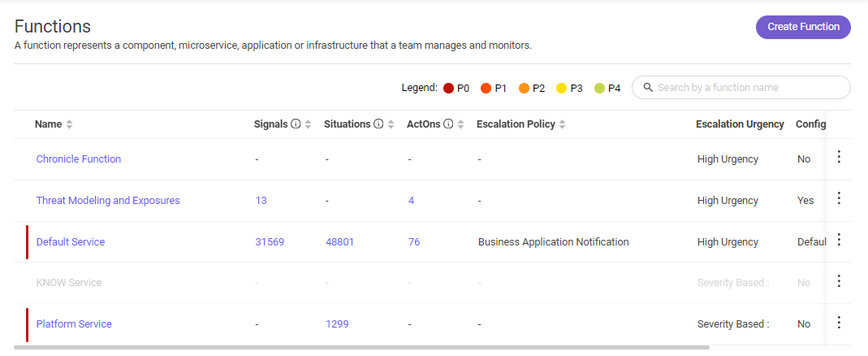Click Business Application Notification policy cell

point(554,241)
